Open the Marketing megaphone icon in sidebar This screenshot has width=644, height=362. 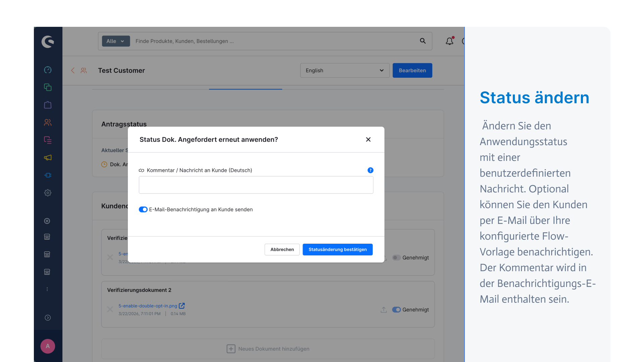click(48, 158)
